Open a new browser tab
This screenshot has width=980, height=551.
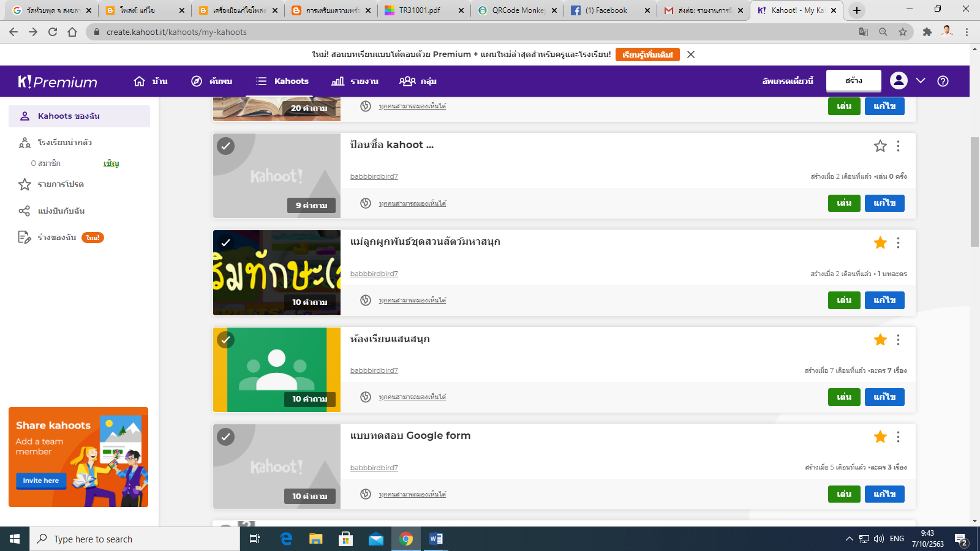pos(857,10)
